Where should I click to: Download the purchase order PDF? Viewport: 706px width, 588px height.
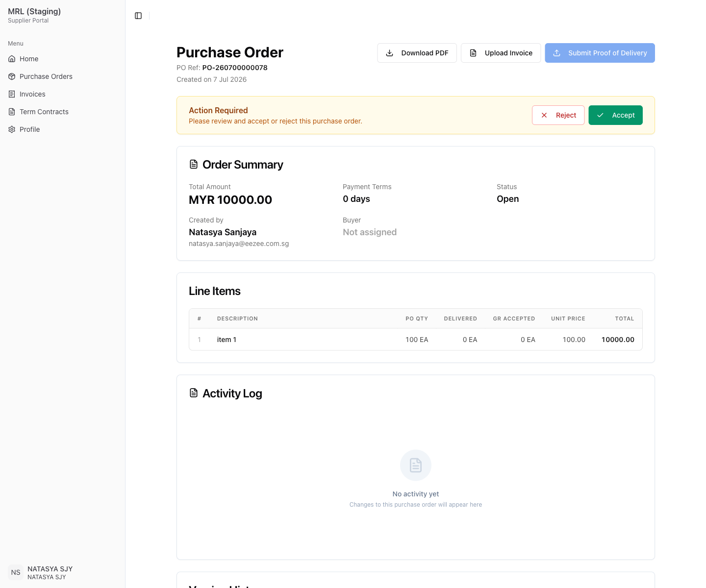tap(417, 53)
